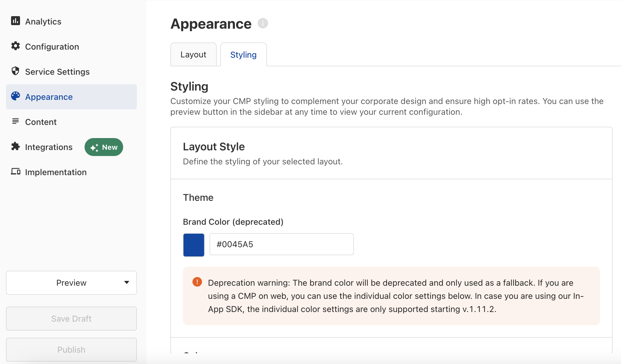
Task: Open the Content text-lines icon
Action: pos(16,121)
